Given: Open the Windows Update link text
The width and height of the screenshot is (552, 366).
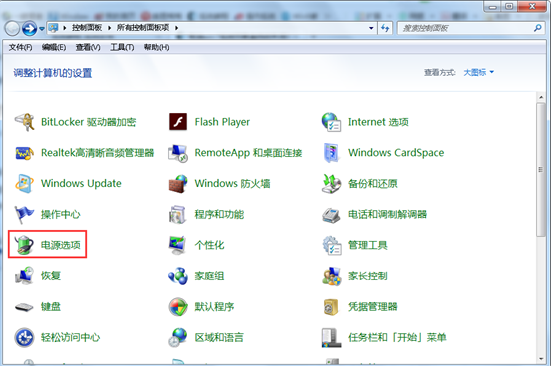Looking at the screenshot, I should (x=81, y=183).
